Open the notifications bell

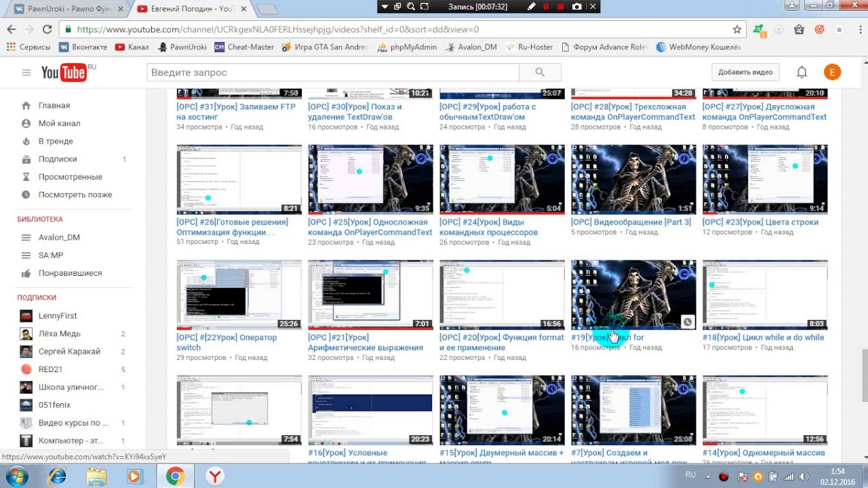tap(802, 73)
